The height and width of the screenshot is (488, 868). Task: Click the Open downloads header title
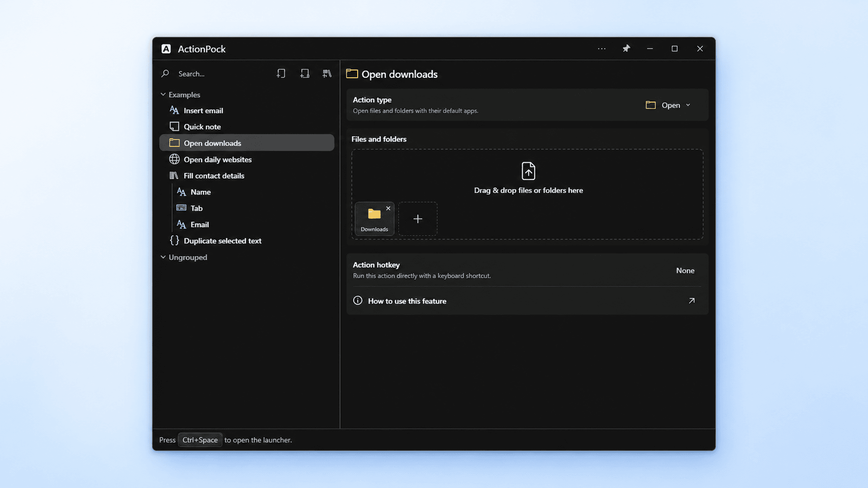pyautogui.click(x=400, y=74)
